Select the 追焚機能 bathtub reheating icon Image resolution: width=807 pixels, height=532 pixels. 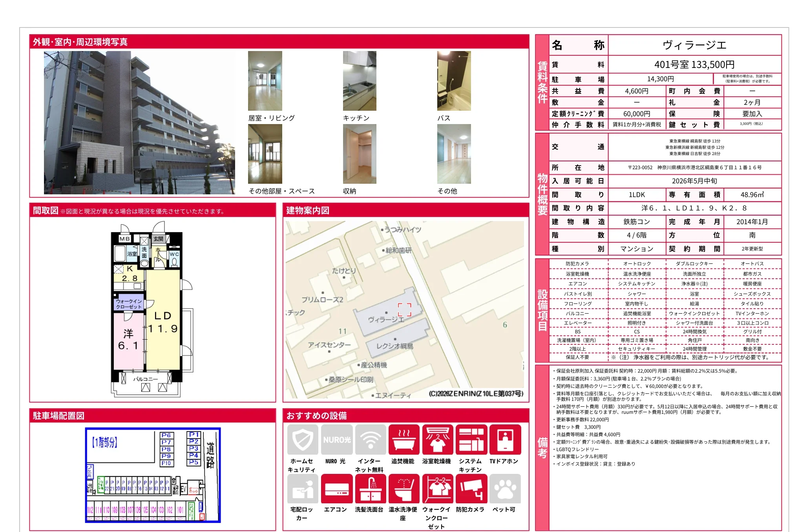pyautogui.click(x=404, y=439)
